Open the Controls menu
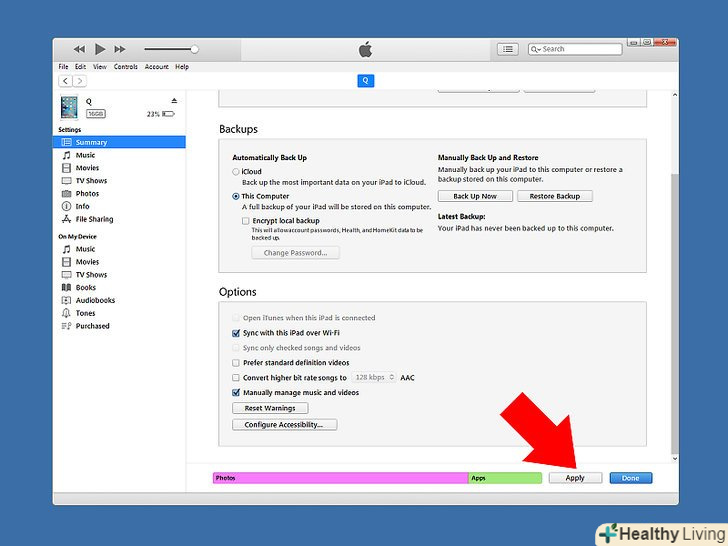 pos(126,67)
